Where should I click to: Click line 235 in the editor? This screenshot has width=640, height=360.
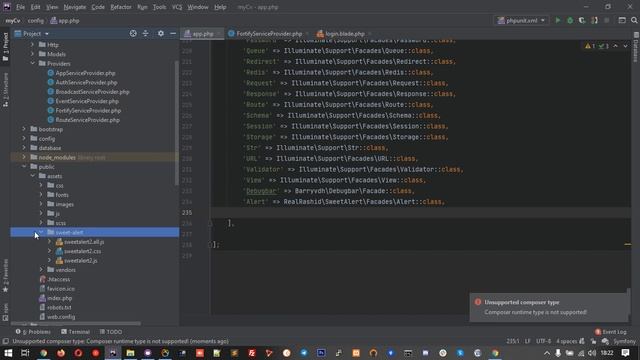420,212
